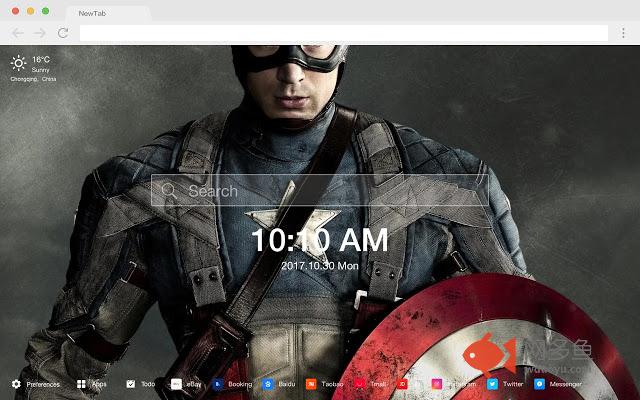The height and width of the screenshot is (400, 640).
Task: Click the browser address bar
Action: (344, 33)
